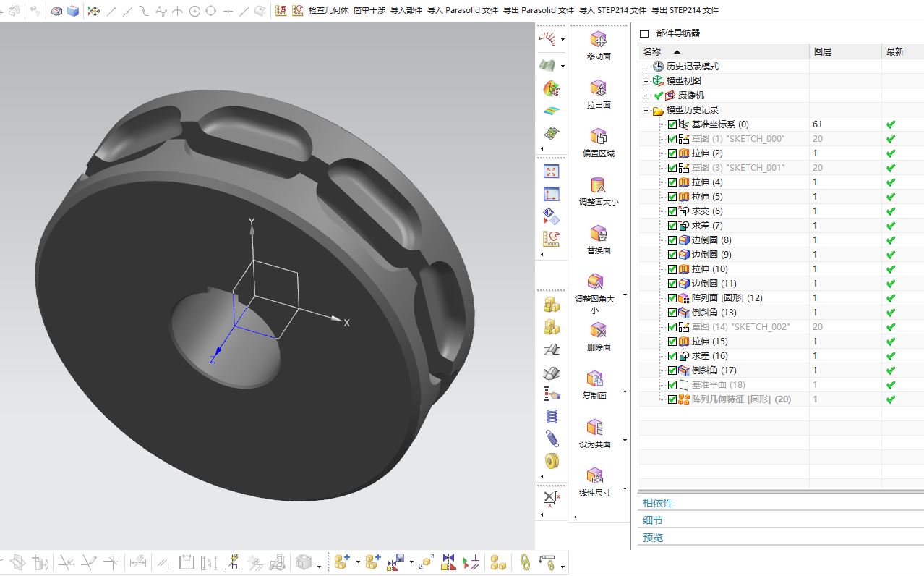The width and height of the screenshot is (924, 576).
Task: Expand the 摄像机 tree node
Action: [646, 96]
